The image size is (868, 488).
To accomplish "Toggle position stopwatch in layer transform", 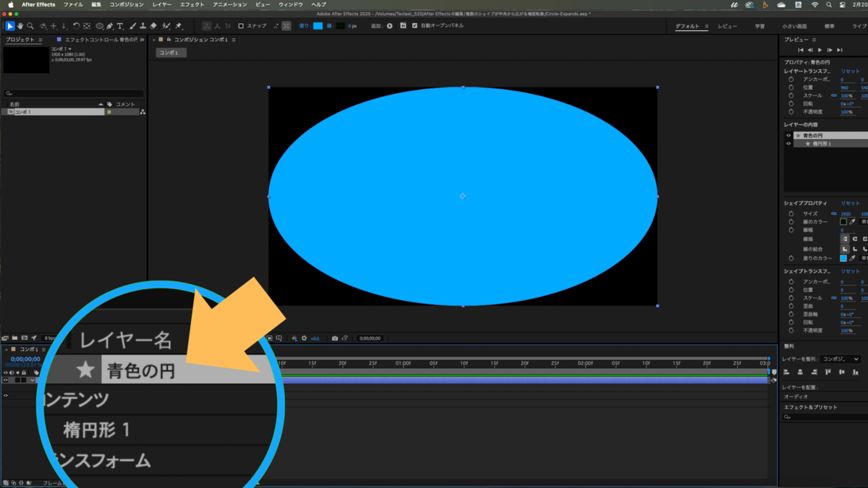I will pyautogui.click(x=791, y=87).
